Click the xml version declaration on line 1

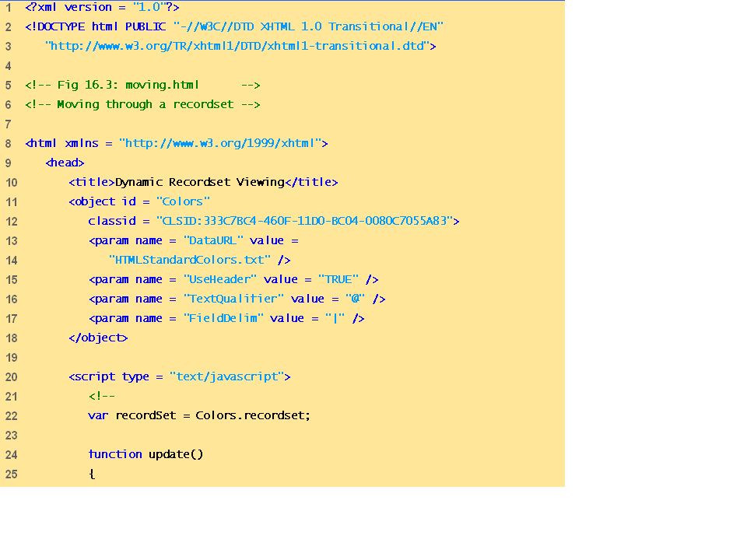[103, 7]
